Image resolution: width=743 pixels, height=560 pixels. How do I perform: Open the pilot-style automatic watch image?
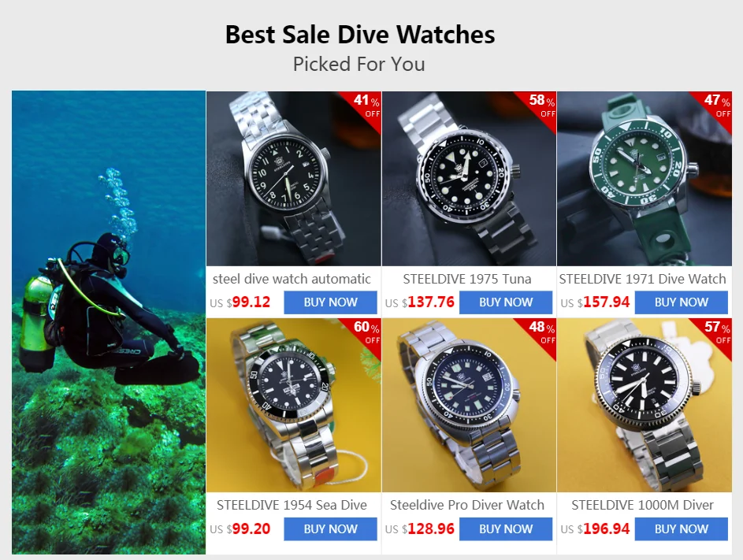294,179
